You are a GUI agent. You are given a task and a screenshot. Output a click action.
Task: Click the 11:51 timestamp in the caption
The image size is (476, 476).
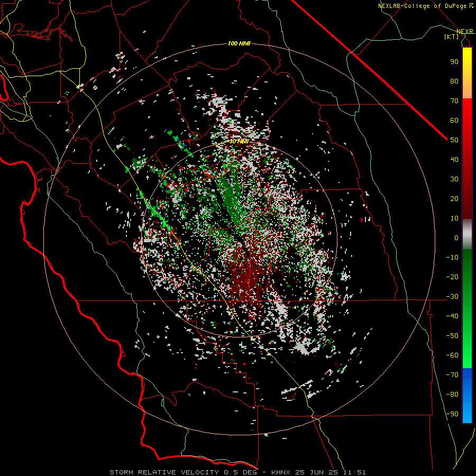[354, 472]
